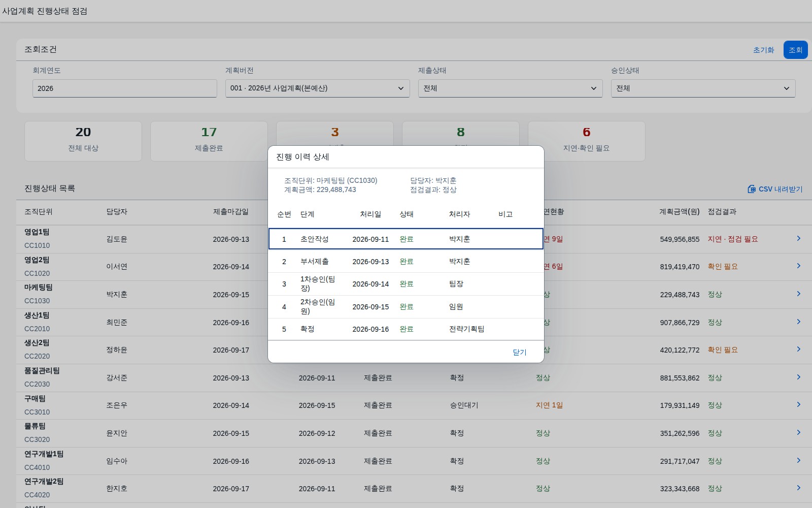
Task: Click 담당자 이서연 cell
Action: 117,267
